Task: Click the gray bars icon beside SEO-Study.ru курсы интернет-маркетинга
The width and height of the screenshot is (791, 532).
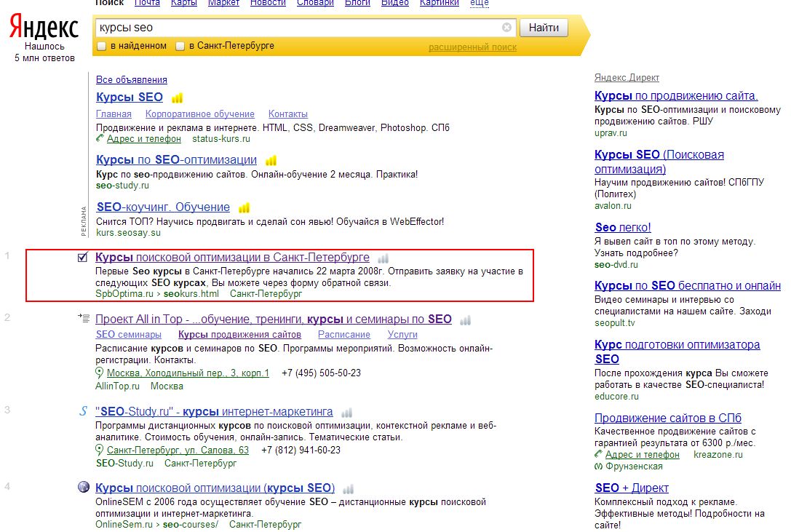Action: click(x=346, y=413)
